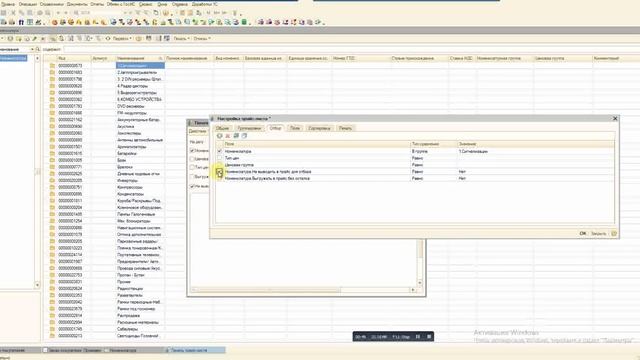Viewport: 640px width, 360px height.
Task: Open the Поля tab
Action: [x=295, y=128]
